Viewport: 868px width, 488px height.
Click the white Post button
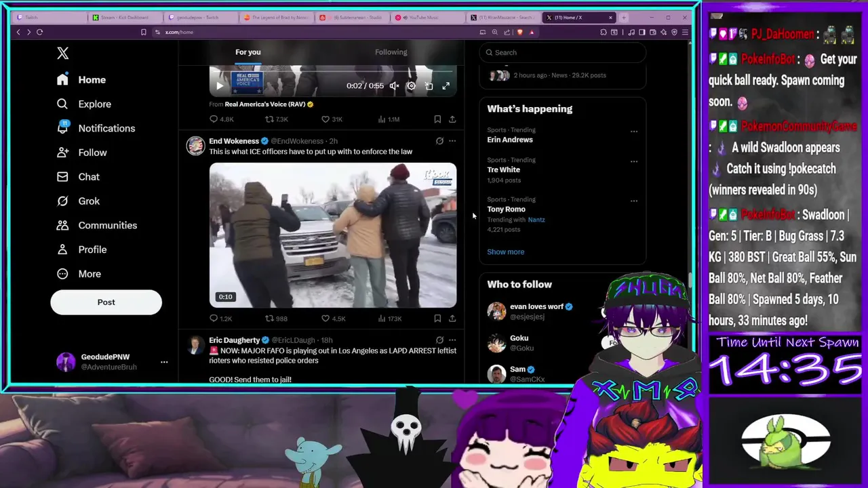pos(106,302)
